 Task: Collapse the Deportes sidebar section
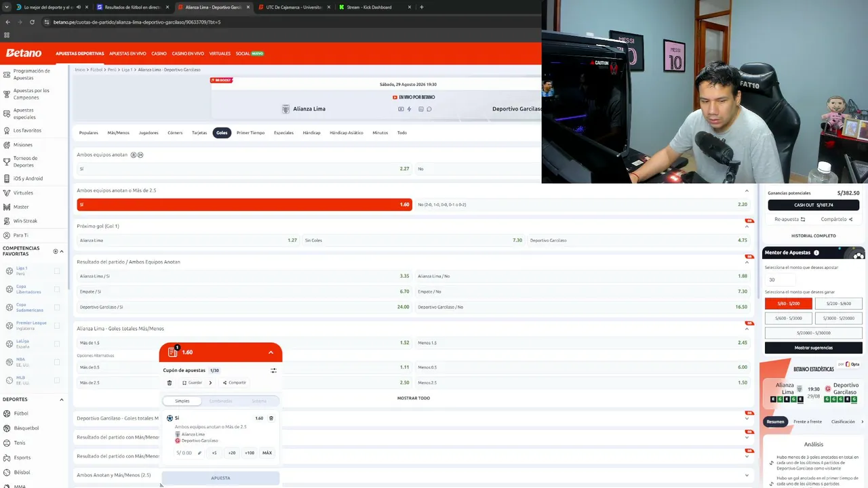[x=62, y=399]
